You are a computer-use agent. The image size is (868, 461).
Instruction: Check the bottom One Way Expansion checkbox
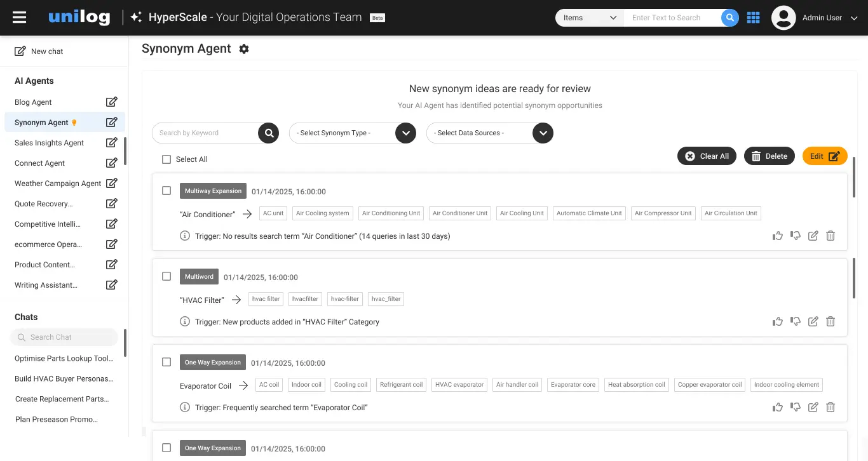[166, 448]
